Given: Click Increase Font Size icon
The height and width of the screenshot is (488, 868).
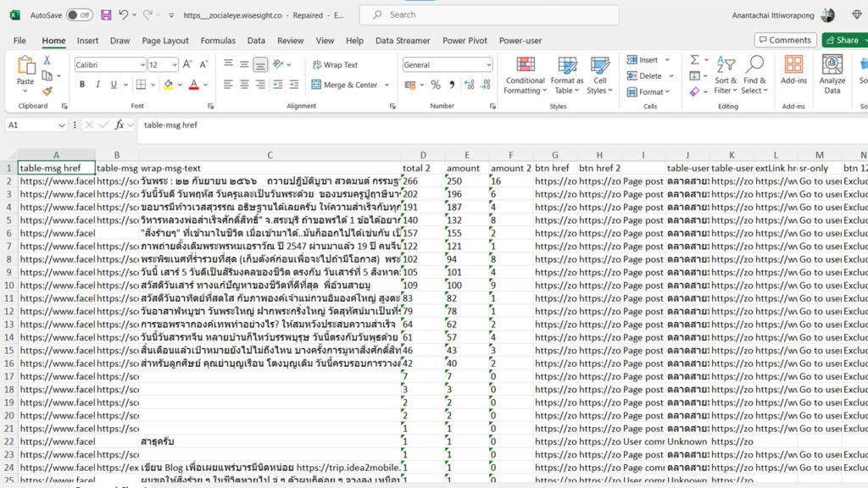Looking at the screenshot, I should click(187, 64).
